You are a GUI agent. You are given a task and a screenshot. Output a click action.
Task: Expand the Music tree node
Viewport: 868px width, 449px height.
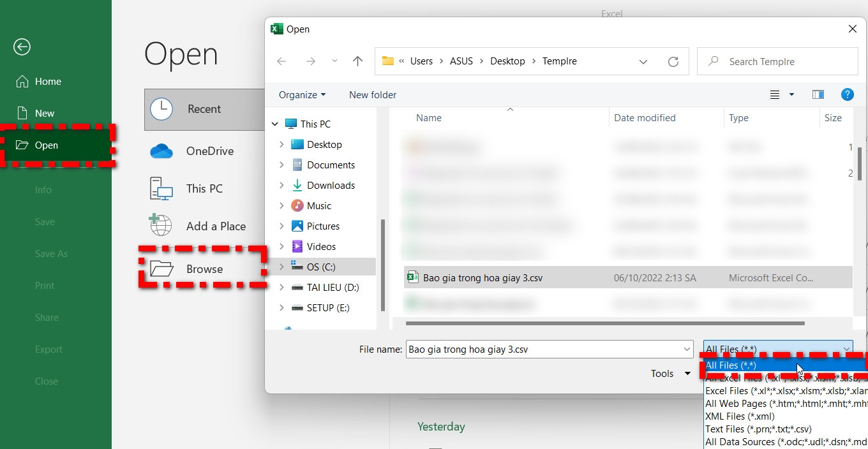[281, 206]
